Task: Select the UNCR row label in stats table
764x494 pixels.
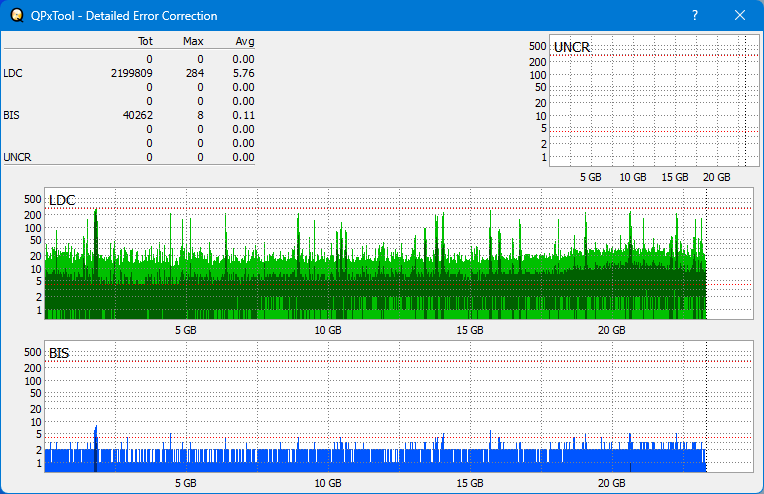Action: [17, 157]
